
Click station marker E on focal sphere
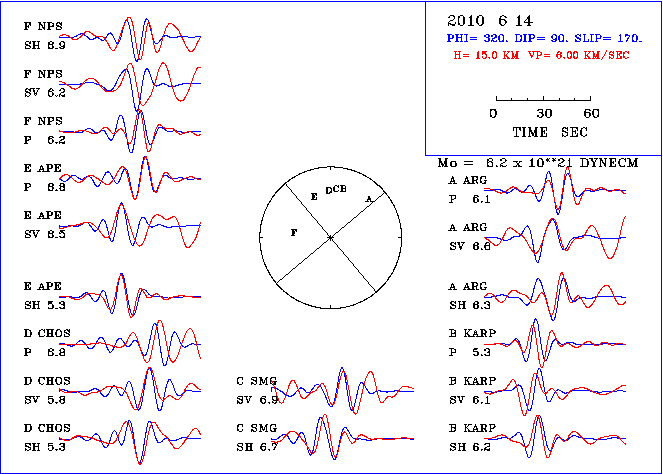(x=314, y=197)
